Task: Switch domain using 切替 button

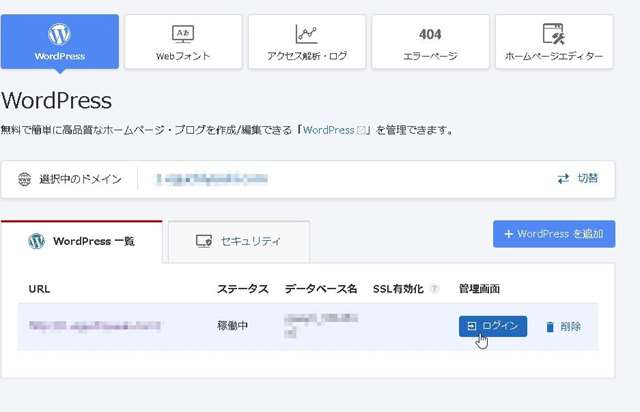Action: point(578,179)
